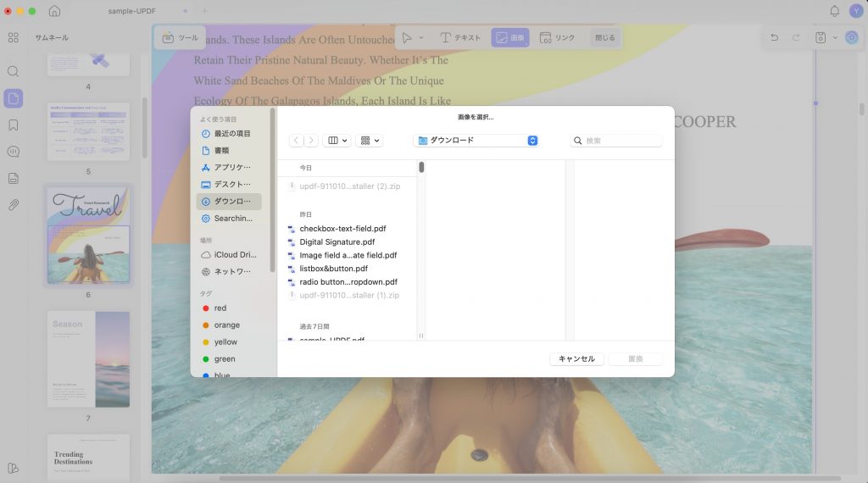The image size is (868, 483).
Task: Open the Trending Destinations page thumbnail
Action: click(x=88, y=458)
